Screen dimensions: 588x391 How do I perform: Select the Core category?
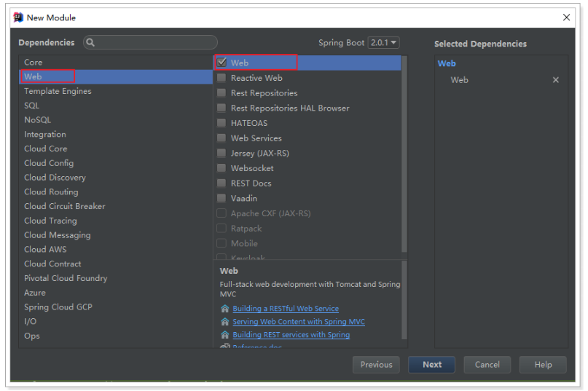click(x=116, y=62)
